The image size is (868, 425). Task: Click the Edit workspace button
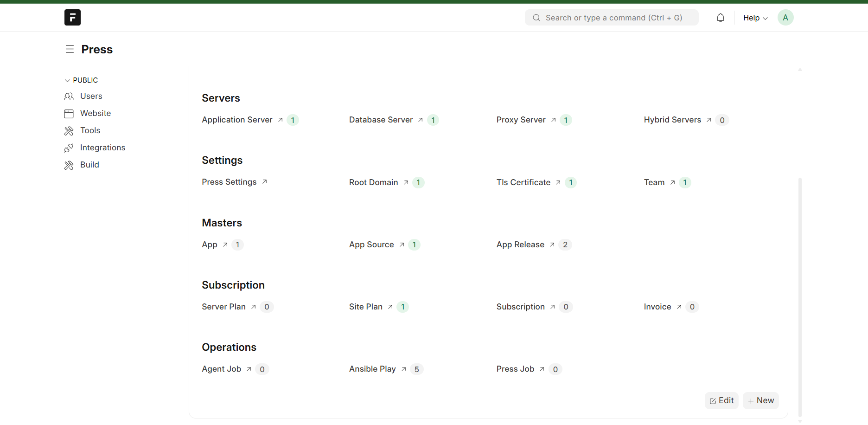(721, 400)
